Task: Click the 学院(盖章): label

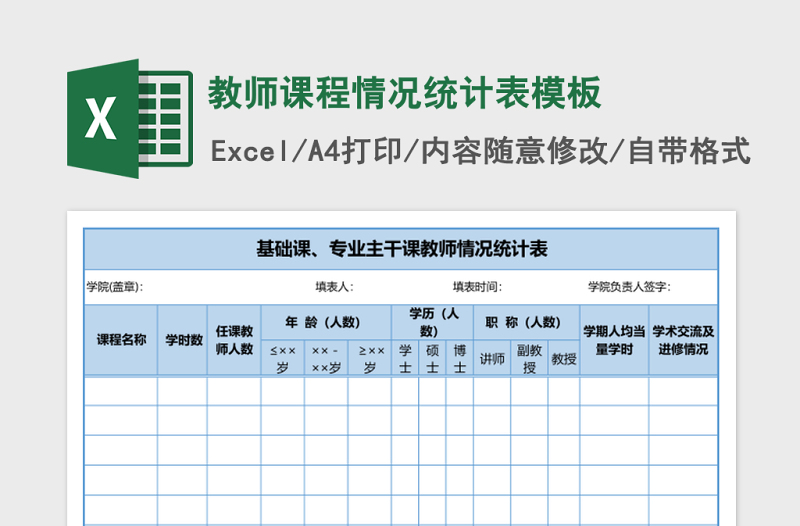Action: point(115,287)
